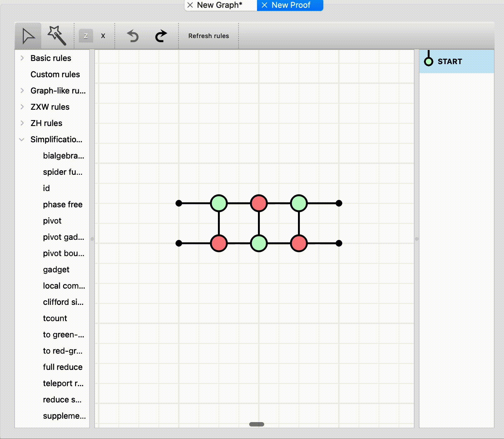Apply the phase free rule
504x439 pixels.
63,204
